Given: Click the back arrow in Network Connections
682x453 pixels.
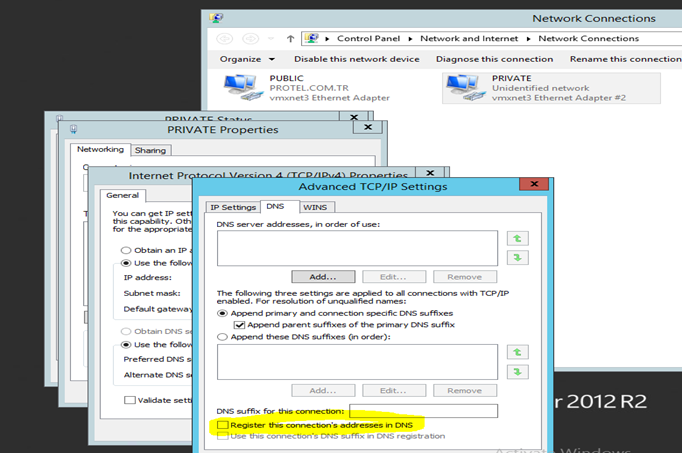Looking at the screenshot, I should pyautogui.click(x=225, y=39).
